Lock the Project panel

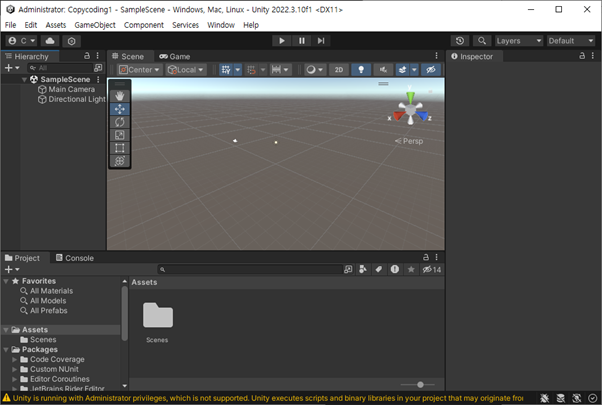426,257
